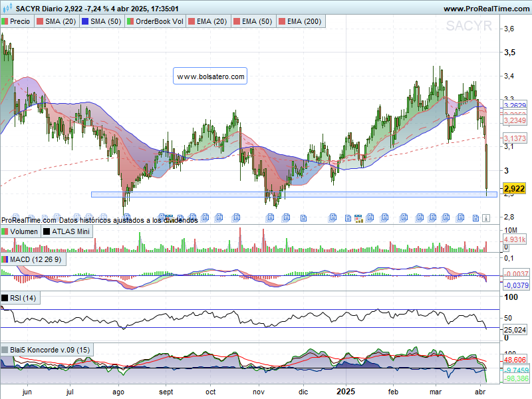Click the ATLAS Mini indicator label
532x399 pixels.
(67, 231)
